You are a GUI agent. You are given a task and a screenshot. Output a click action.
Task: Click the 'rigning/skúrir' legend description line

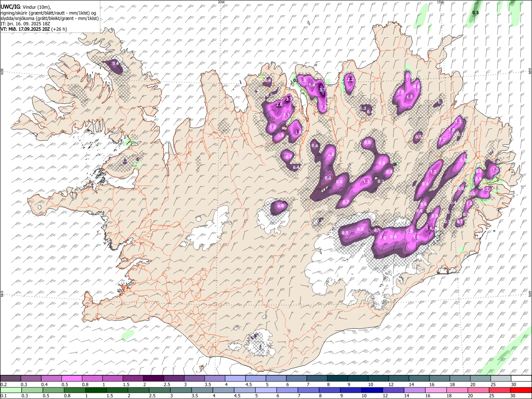pos(48,13)
